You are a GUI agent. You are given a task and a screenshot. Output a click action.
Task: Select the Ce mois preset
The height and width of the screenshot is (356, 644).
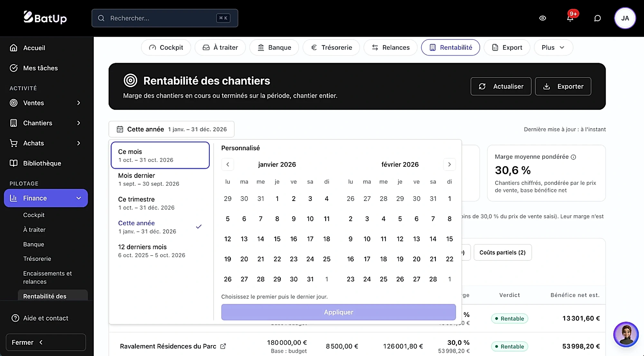tap(160, 155)
